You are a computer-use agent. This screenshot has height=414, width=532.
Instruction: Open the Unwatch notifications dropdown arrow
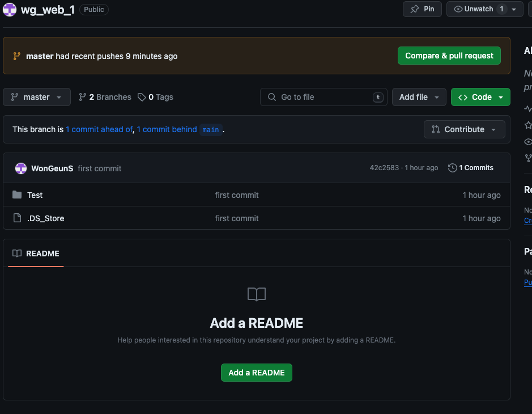(514, 10)
